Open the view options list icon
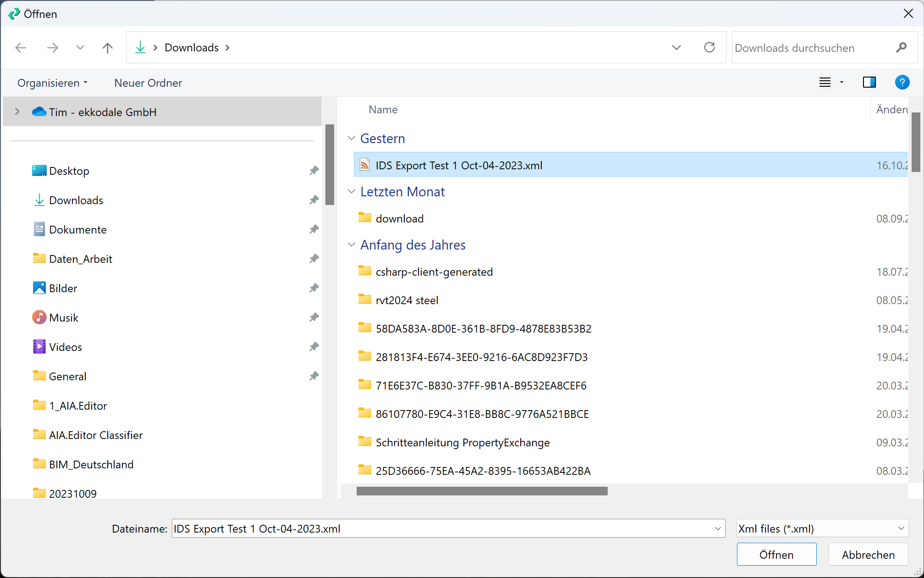924x578 pixels. click(x=825, y=83)
